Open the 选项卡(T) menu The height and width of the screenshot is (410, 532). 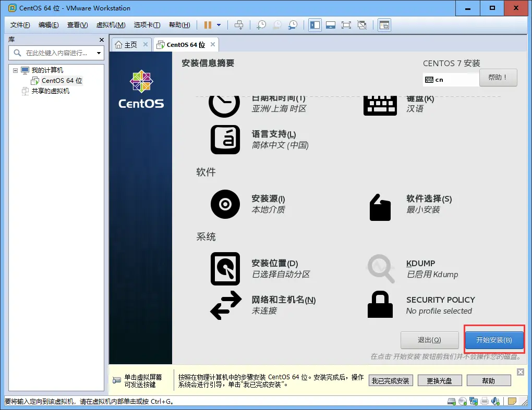pyautogui.click(x=147, y=24)
